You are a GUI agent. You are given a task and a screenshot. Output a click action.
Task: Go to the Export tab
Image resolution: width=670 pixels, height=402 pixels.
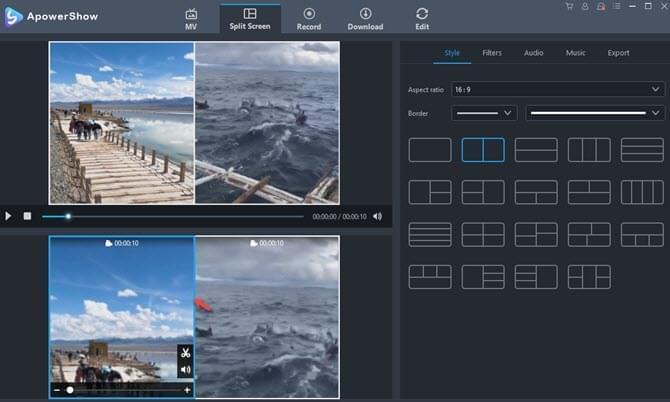pyautogui.click(x=618, y=53)
